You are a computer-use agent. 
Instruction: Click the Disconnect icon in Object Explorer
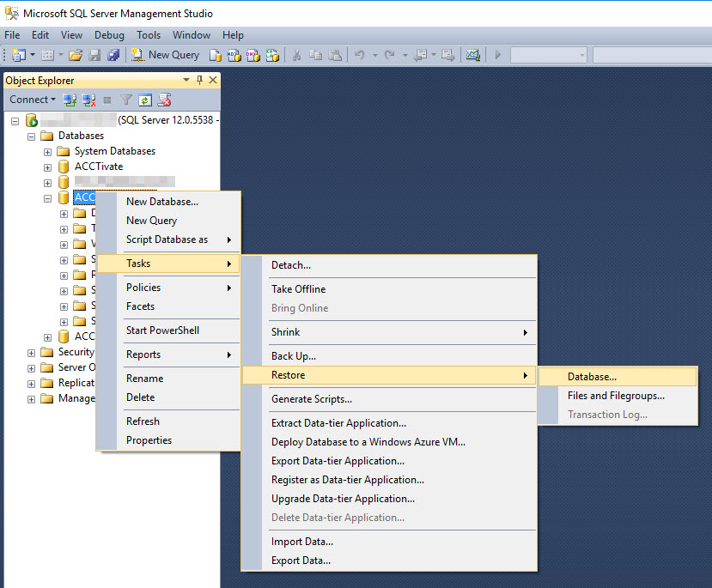pyautogui.click(x=88, y=100)
